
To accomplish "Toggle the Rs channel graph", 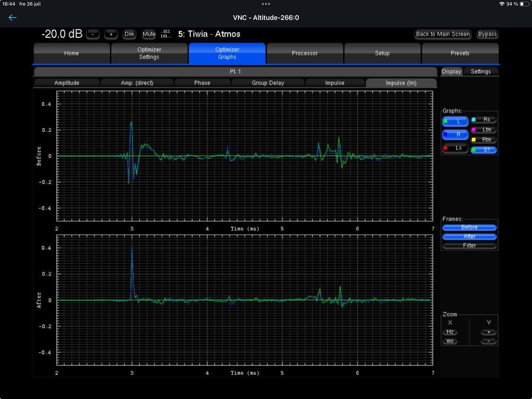I will point(484,120).
